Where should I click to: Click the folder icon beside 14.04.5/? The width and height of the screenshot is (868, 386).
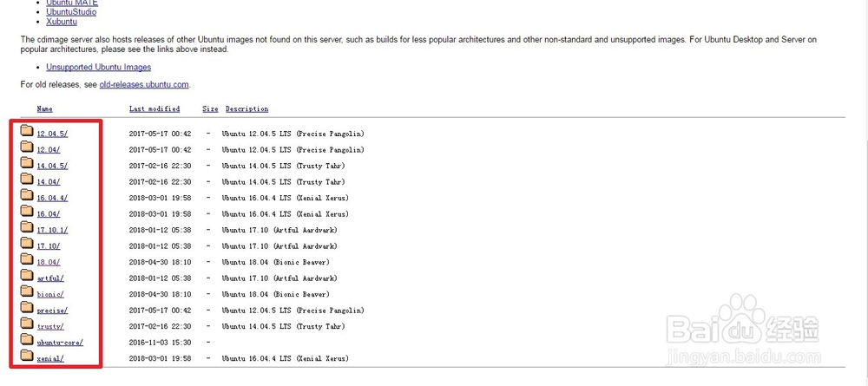point(27,163)
